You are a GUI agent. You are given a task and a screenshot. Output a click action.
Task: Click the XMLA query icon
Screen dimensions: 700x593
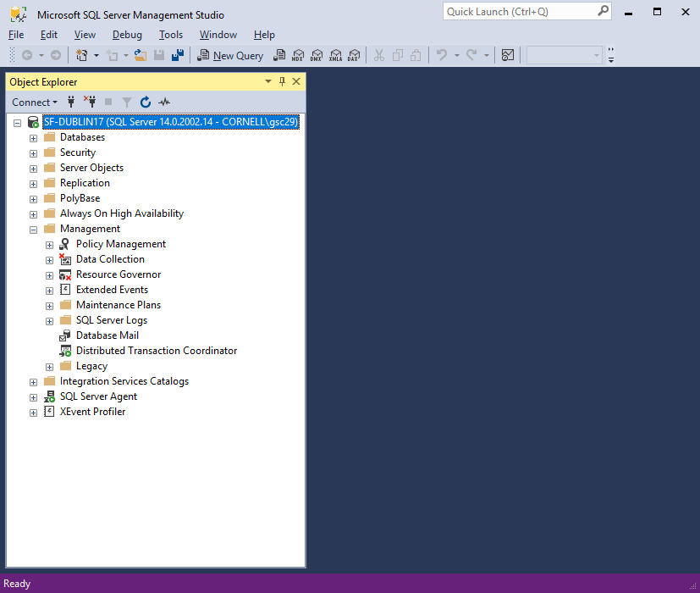point(335,55)
